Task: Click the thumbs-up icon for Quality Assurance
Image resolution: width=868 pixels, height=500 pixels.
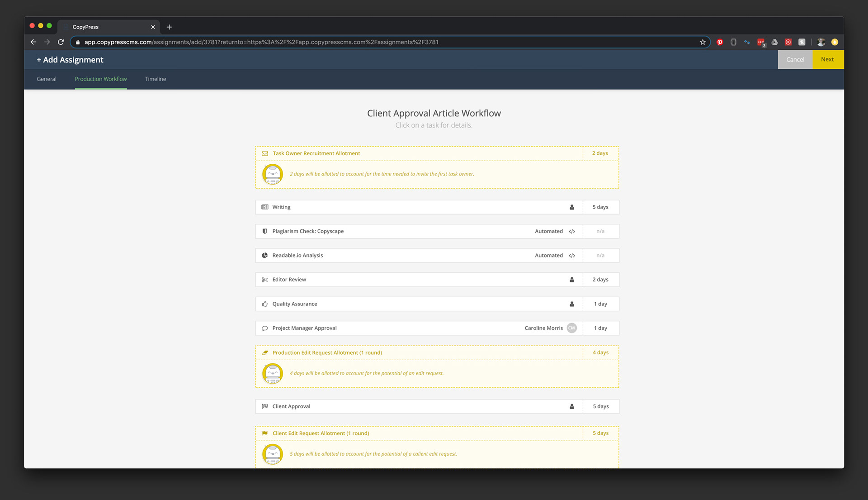Action: [265, 304]
